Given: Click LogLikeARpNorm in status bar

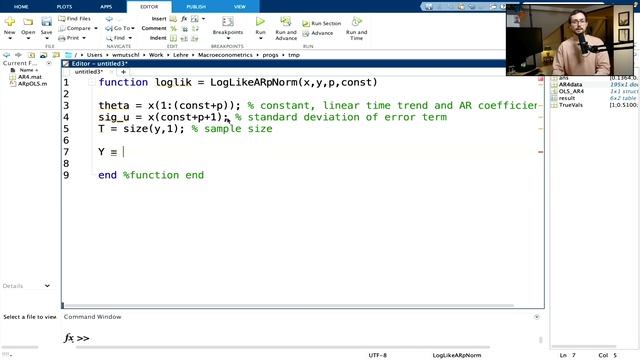Looking at the screenshot, I should (456, 355).
